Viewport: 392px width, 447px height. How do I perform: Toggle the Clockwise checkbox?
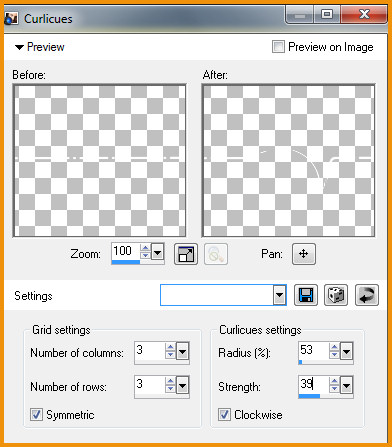224,415
